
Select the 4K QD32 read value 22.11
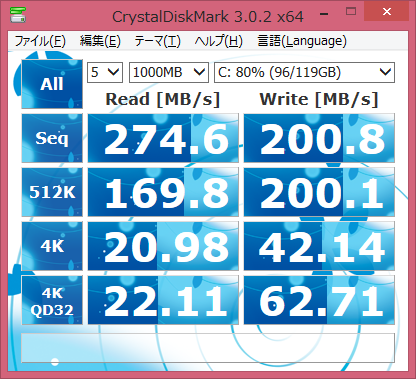tap(163, 300)
